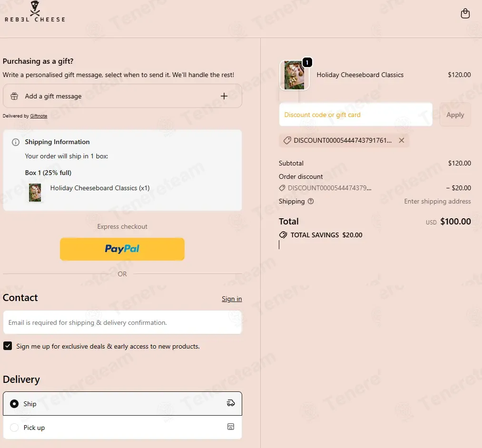
Task: Focus the email contact input field
Action: (122, 322)
